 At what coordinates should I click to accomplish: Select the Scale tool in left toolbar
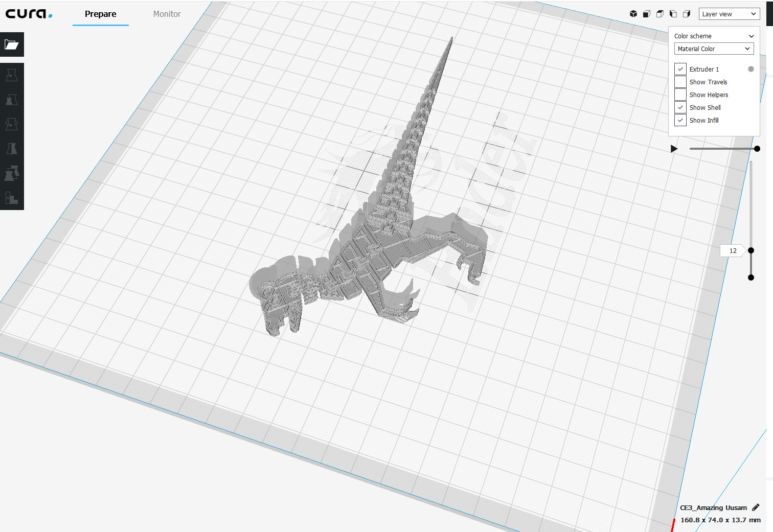coord(12,100)
